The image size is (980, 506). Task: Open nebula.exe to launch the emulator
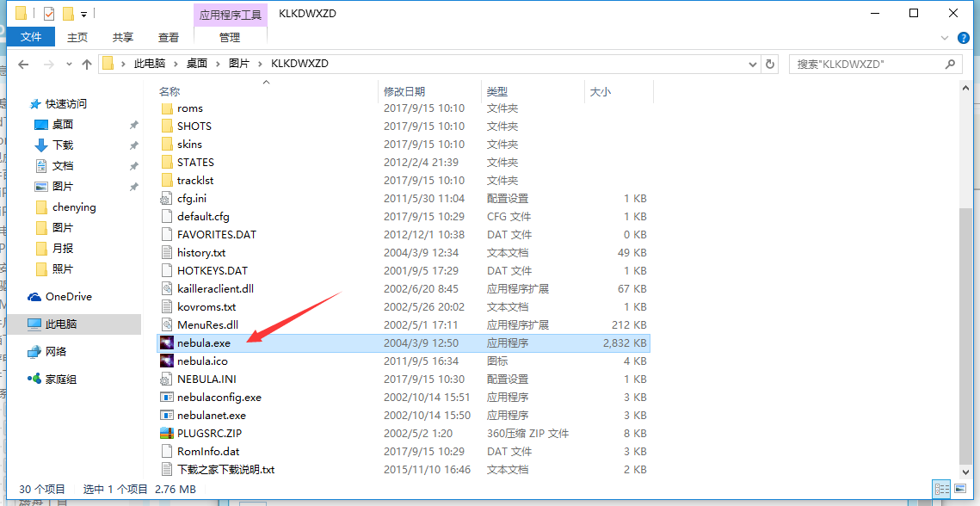[205, 342]
